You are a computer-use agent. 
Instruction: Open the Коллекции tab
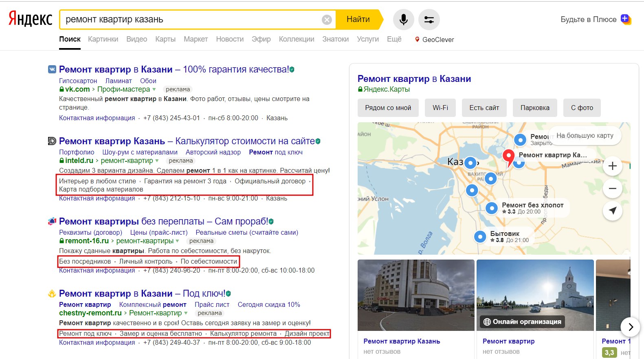click(297, 39)
